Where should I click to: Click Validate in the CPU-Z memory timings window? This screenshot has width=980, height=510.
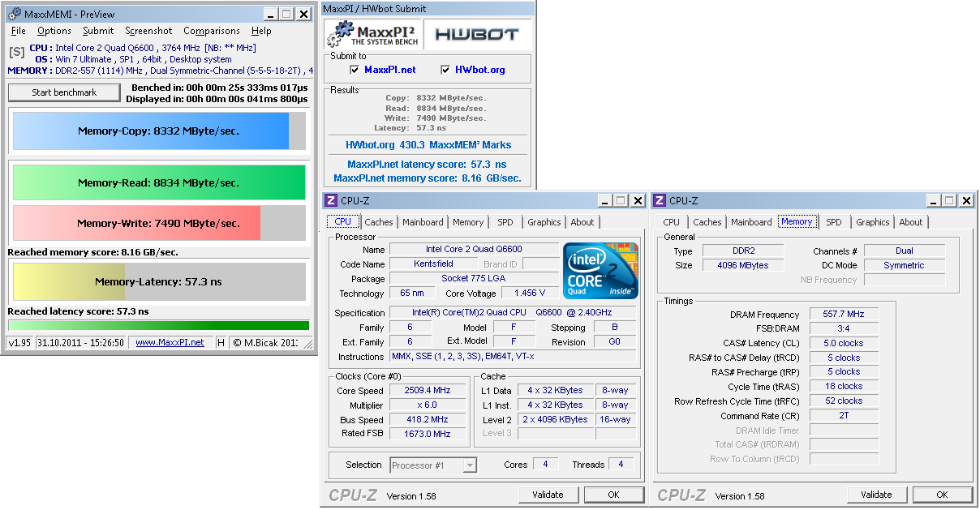(876, 495)
